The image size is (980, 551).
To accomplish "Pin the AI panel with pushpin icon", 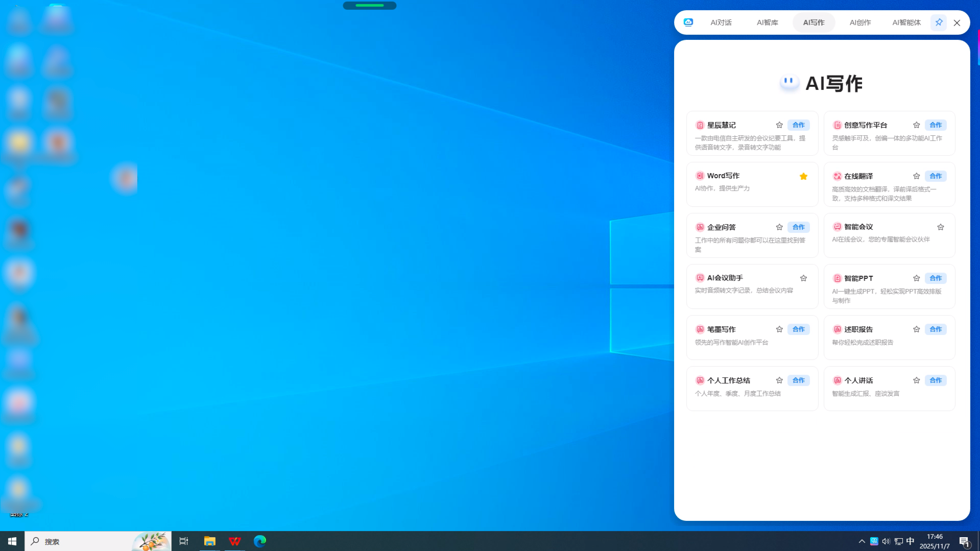I will [938, 22].
